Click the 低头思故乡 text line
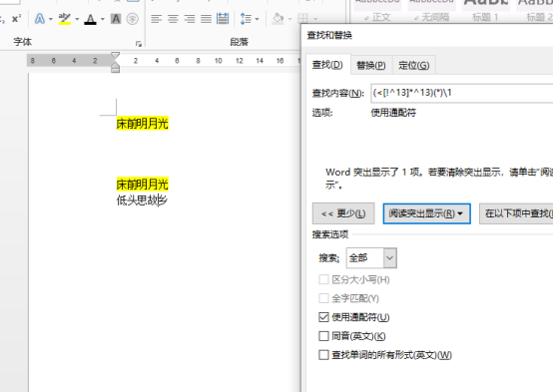This screenshot has height=392, width=553. [x=142, y=200]
